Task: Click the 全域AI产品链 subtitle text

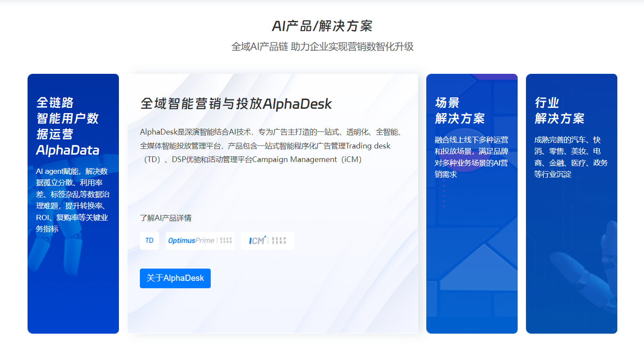Action: point(322,47)
